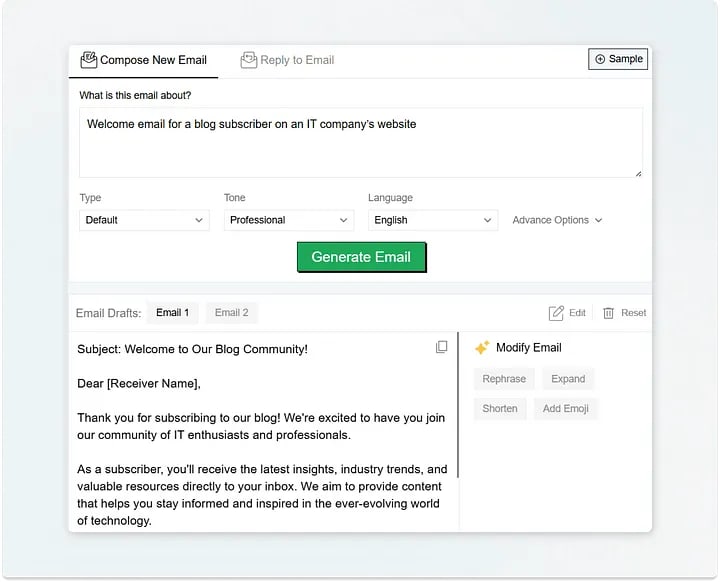The image size is (720, 582).
Task: Click the Modify Email sparkle icon
Action: [x=482, y=348]
